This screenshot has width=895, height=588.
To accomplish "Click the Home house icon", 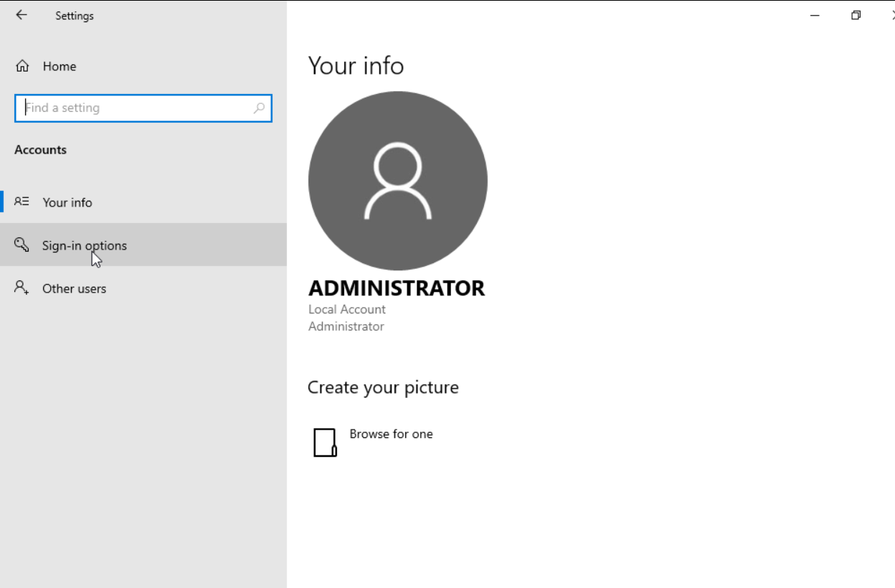I will pyautogui.click(x=22, y=66).
